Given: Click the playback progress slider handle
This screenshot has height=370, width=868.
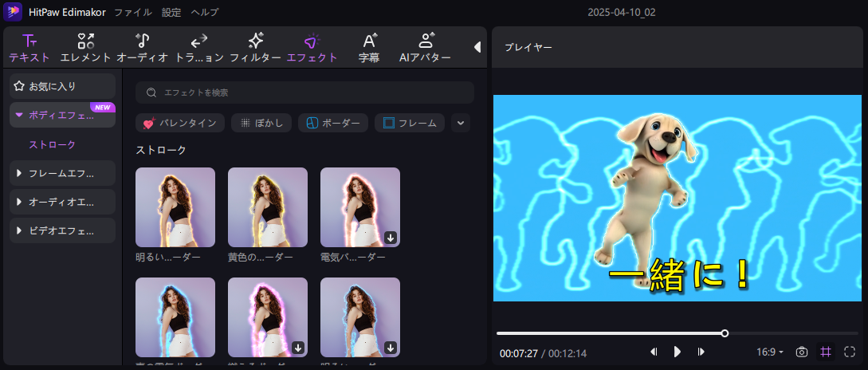Looking at the screenshot, I should [725, 333].
